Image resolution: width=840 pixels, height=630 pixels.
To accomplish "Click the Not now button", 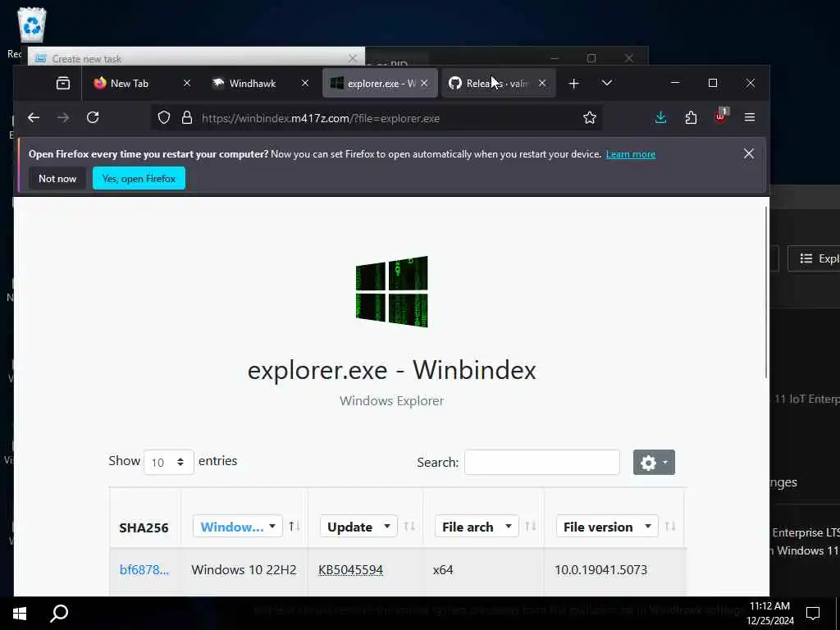I will 57,178.
